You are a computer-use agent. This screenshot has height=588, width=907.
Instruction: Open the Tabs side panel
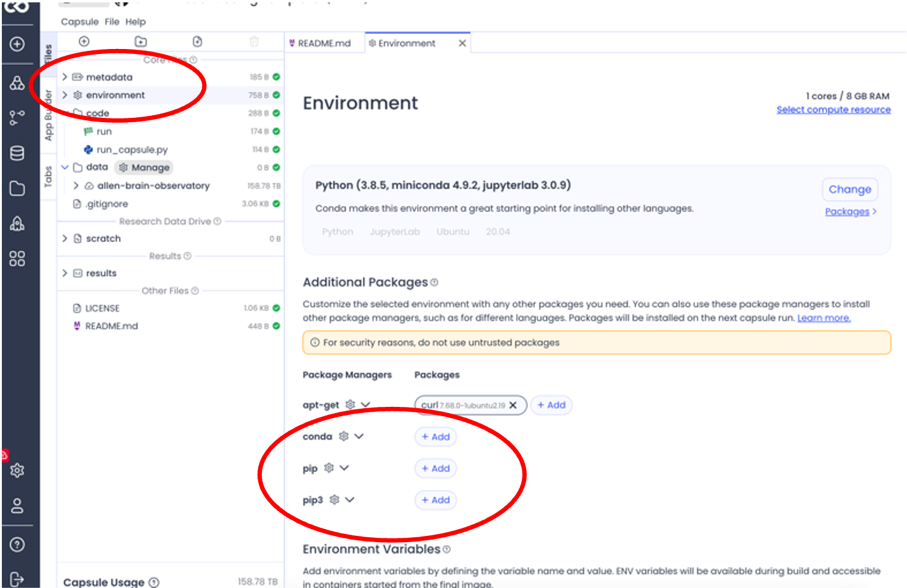click(48, 177)
